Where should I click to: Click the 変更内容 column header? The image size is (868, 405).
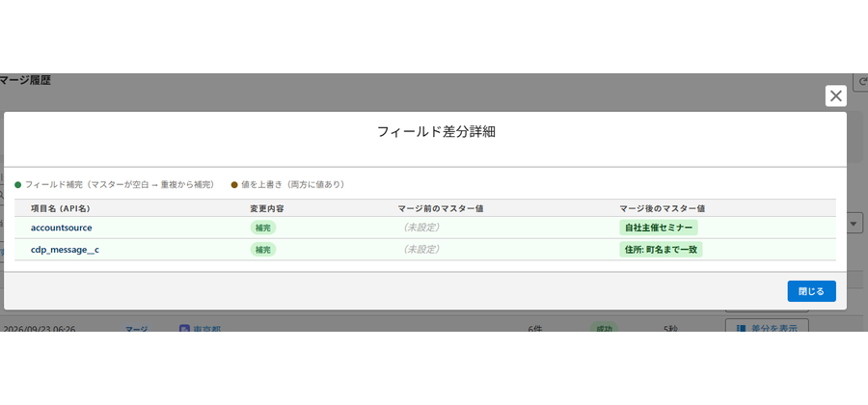pyautogui.click(x=267, y=208)
